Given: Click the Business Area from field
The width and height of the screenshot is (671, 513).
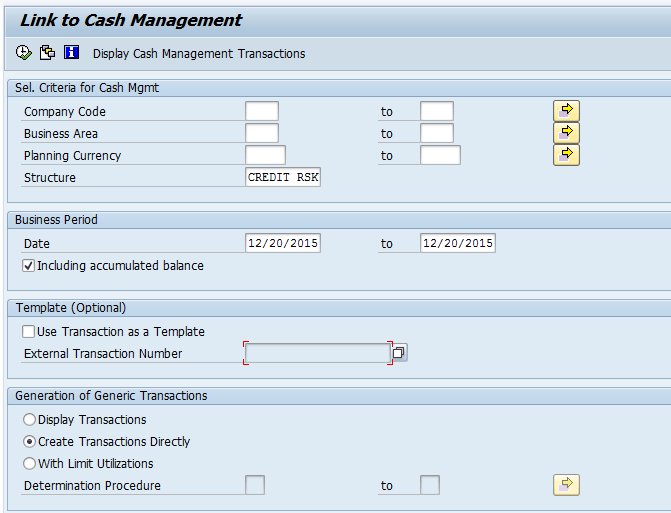Looking at the screenshot, I should [x=262, y=134].
